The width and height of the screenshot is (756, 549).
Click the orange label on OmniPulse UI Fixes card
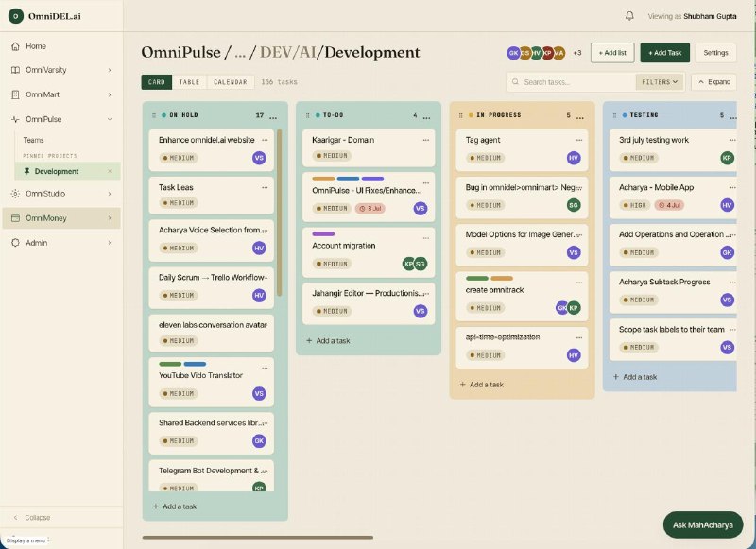(323, 179)
